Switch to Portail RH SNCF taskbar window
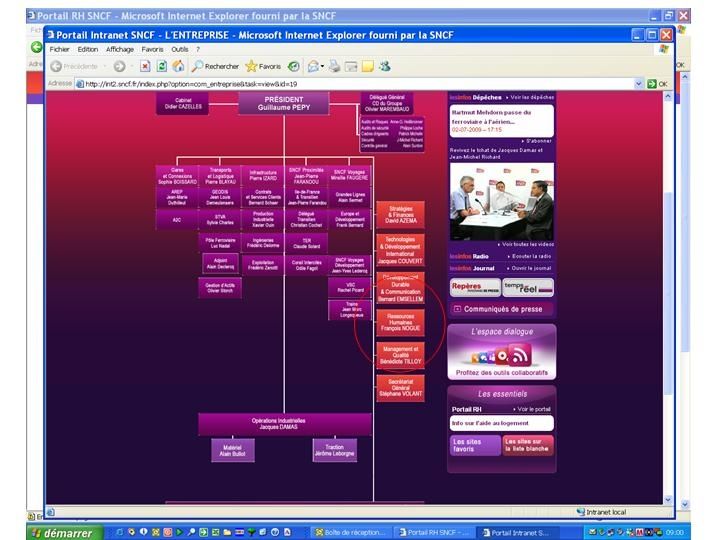720x540 pixels. coord(433,533)
